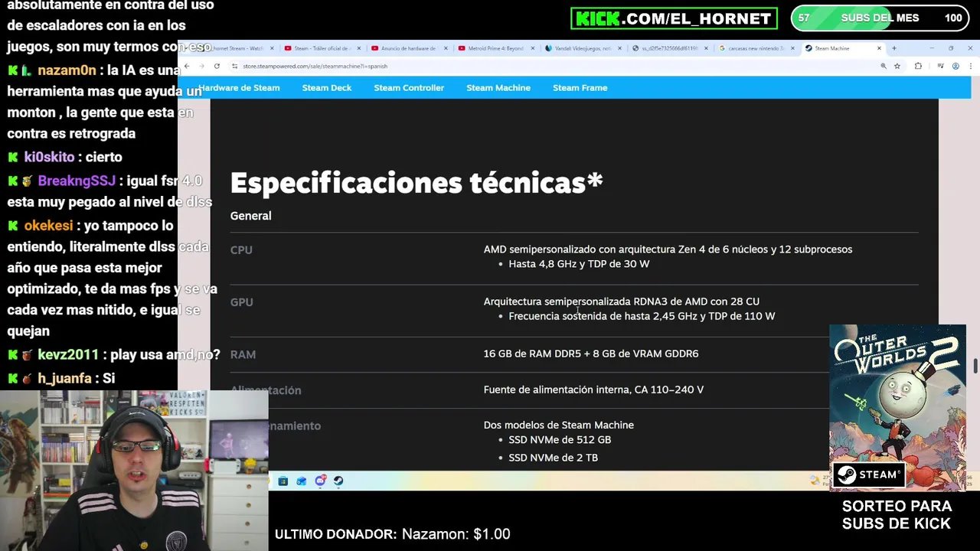
Task: Click the GPU row label
Action: [241, 302]
